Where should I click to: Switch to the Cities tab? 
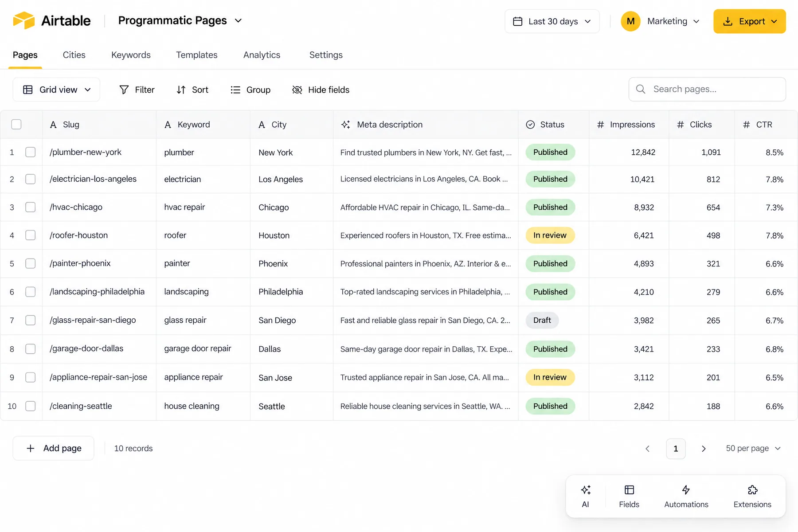click(74, 55)
